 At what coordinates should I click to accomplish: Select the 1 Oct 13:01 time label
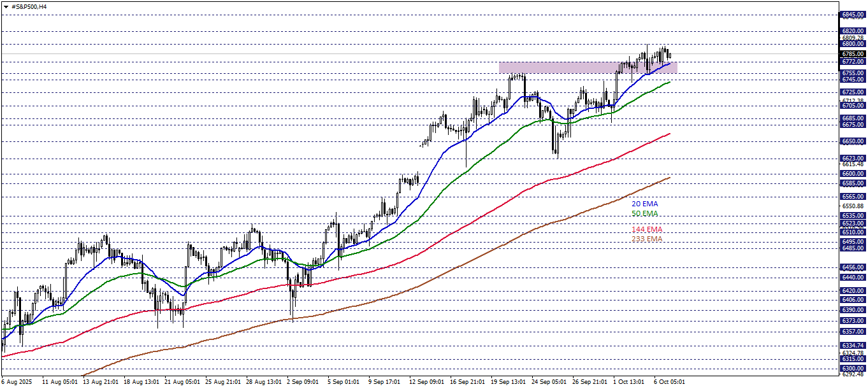pos(629,382)
